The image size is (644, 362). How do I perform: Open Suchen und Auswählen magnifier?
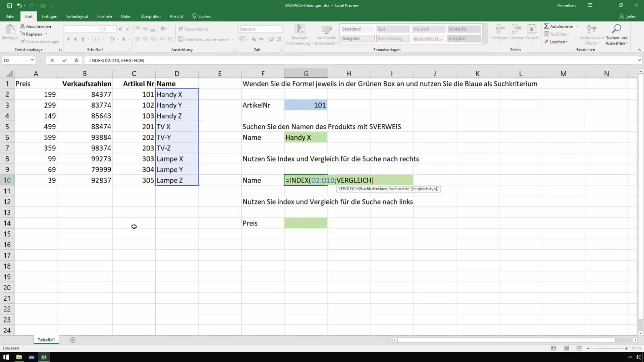click(616, 34)
